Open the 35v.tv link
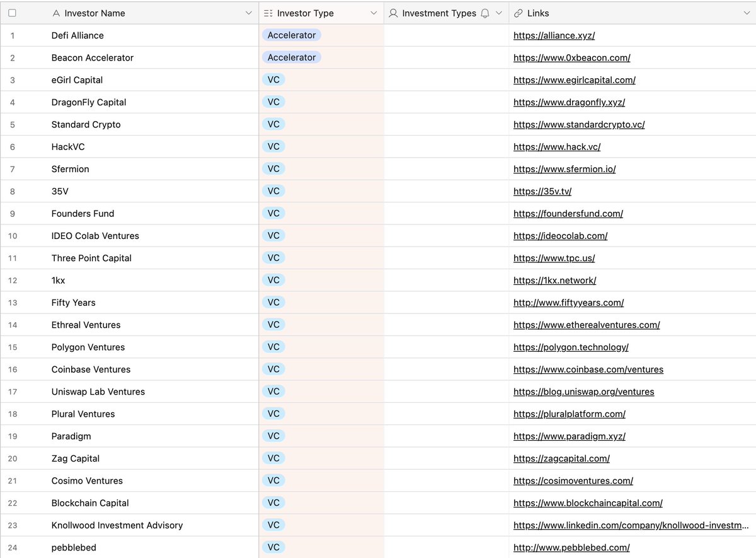The image size is (756, 558). click(x=542, y=191)
